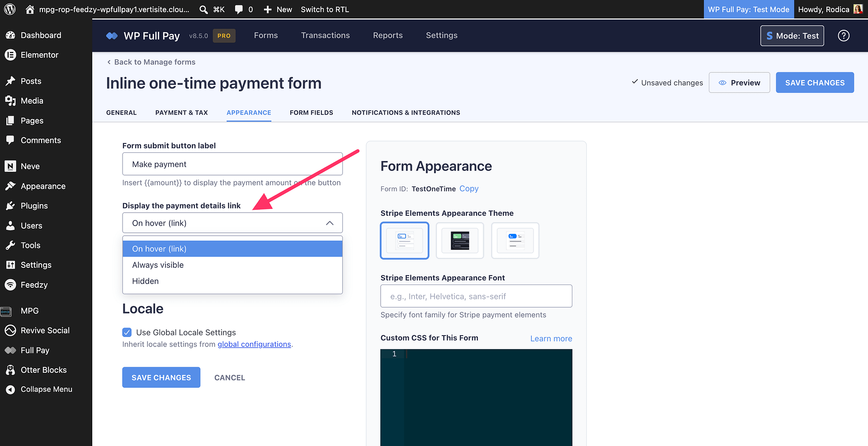This screenshot has width=868, height=446.
Task: Click the Mode: Test button
Action: click(x=793, y=36)
